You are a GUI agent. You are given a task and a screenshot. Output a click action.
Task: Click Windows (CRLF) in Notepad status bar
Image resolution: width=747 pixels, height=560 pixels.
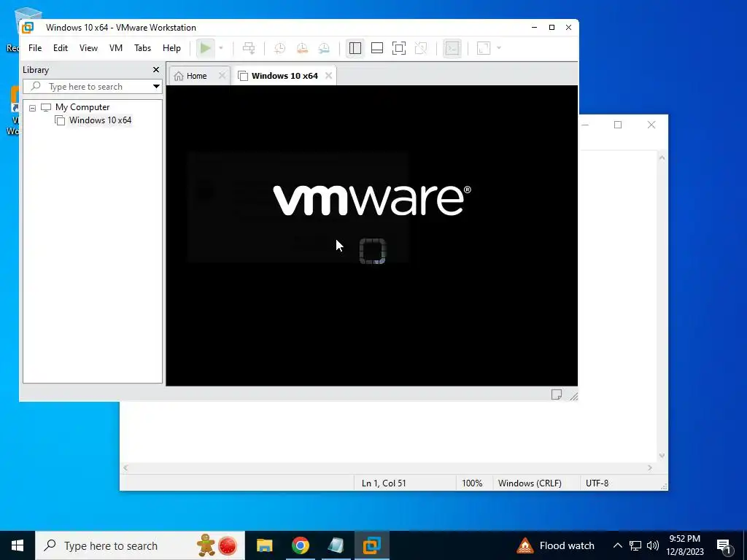tap(530, 483)
